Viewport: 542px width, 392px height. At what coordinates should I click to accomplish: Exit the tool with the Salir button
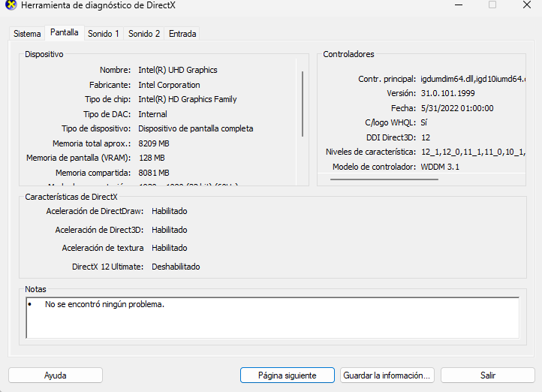(x=487, y=375)
